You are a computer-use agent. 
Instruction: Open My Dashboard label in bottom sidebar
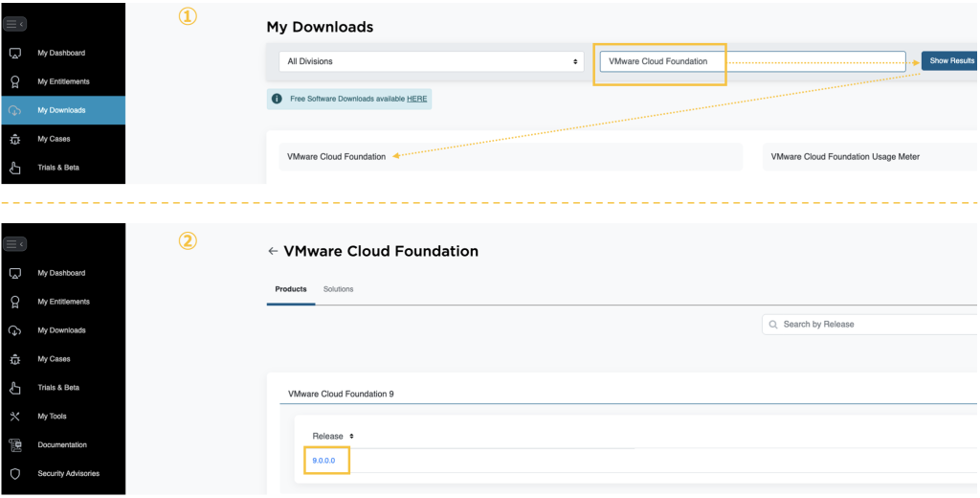pyautogui.click(x=61, y=273)
